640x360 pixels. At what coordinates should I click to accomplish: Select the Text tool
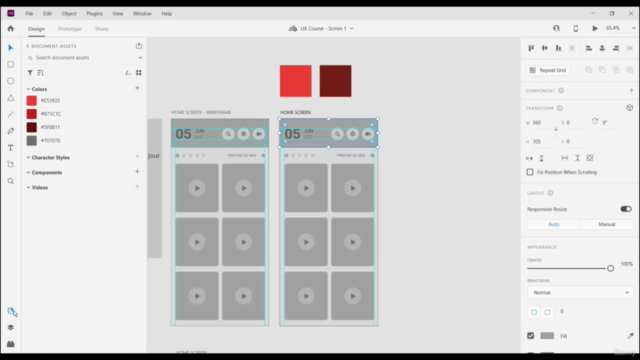[11, 148]
